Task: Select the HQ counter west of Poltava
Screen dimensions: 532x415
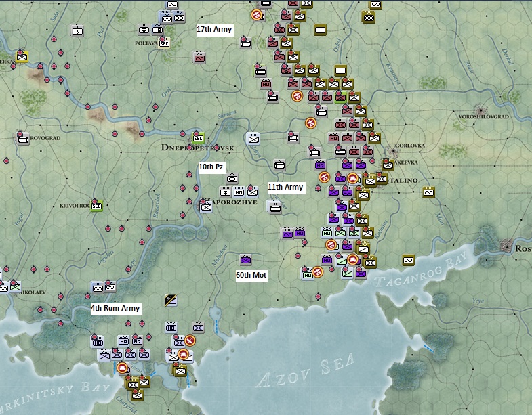Action: (157, 30)
